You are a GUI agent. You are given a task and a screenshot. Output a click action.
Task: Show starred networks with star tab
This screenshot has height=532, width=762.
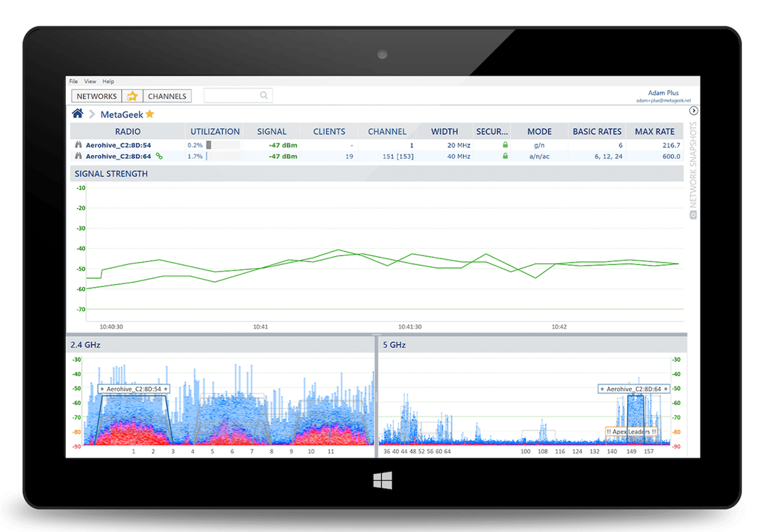[x=132, y=96]
